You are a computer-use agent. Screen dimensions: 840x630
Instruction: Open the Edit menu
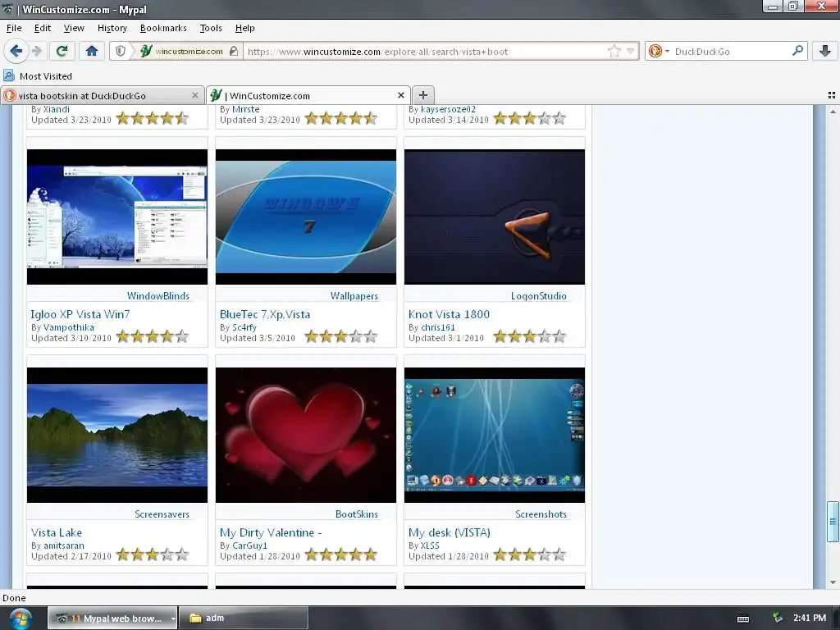pos(43,28)
